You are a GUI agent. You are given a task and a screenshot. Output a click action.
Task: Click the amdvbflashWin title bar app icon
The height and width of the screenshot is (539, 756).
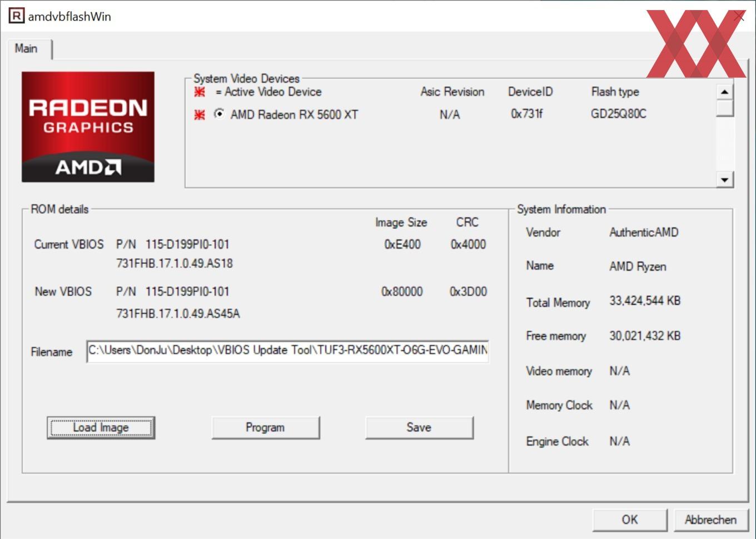[17, 16]
